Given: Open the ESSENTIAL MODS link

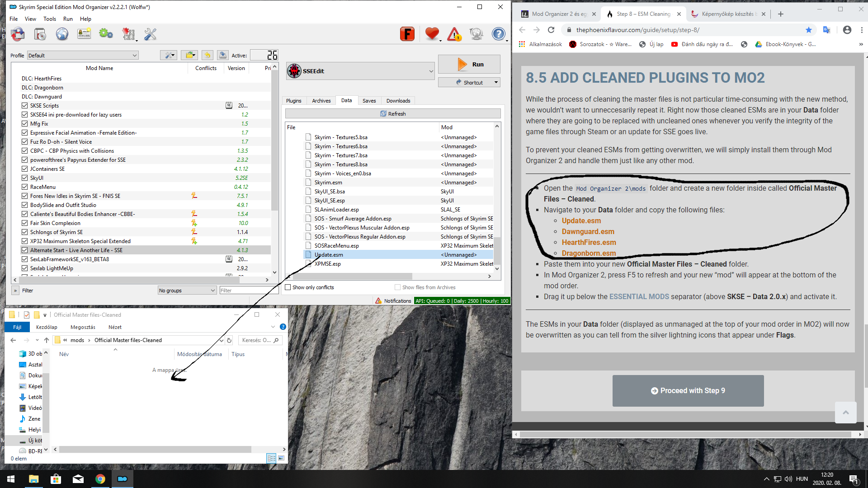Looking at the screenshot, I should 639,297.
